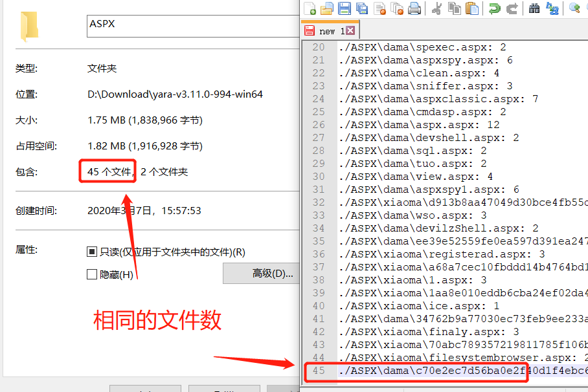
Task: Click the folder icon in the properties dialog
Action: 29,27
